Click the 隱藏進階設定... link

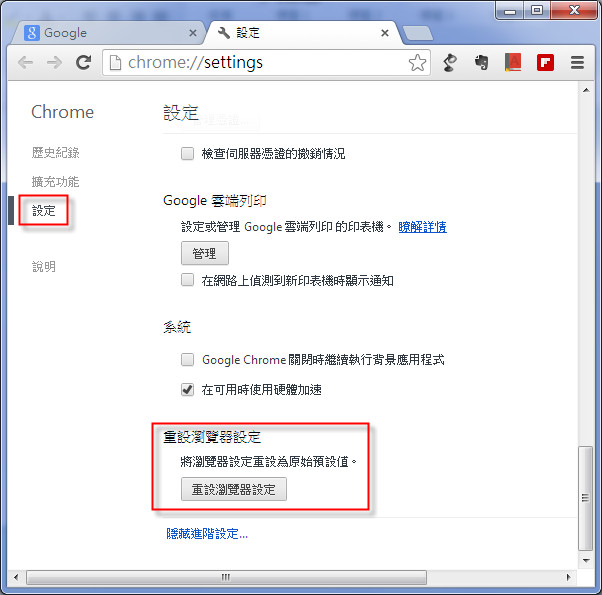tap(207, 534)
